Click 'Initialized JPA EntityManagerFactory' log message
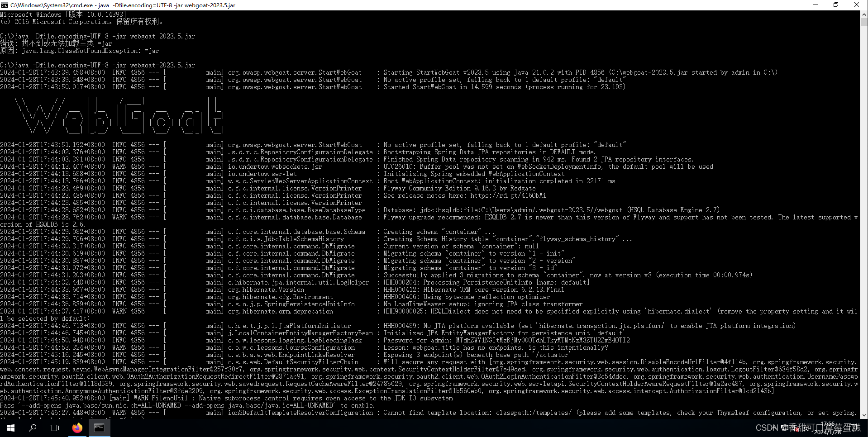 (504, 333)
